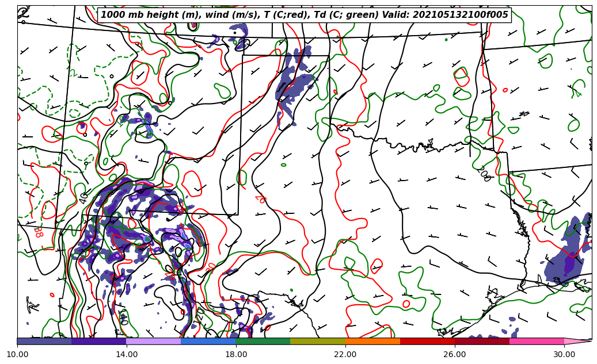Click the 26.00 colorbar tick label

point(455,354)
